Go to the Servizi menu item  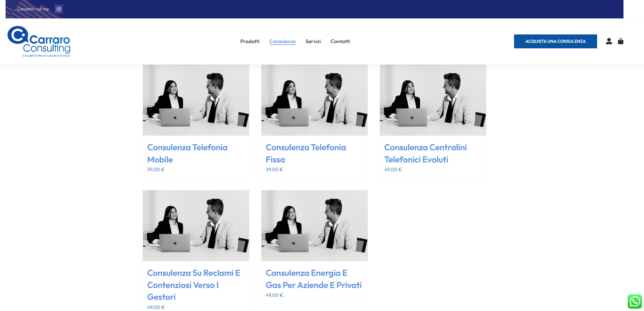tap(313, 41)
